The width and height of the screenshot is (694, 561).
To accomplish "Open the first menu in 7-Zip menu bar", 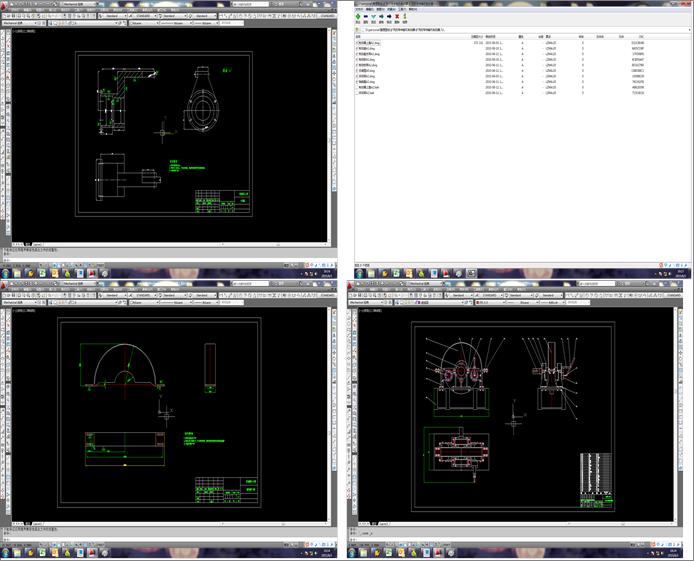I will click(358, 9).
